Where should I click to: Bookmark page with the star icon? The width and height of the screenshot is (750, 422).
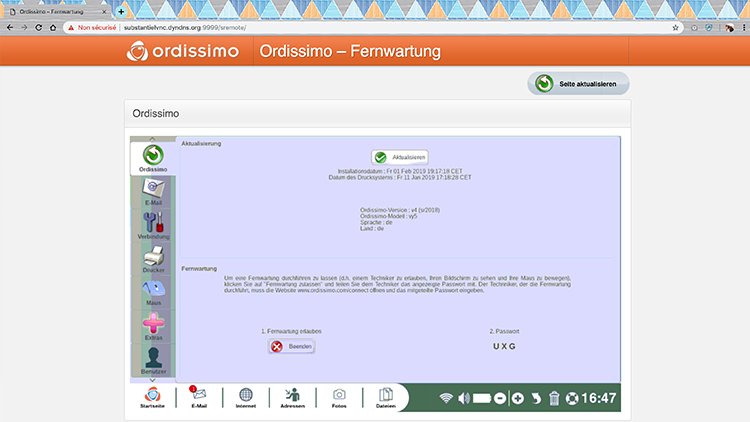click(x=675, y=28)
